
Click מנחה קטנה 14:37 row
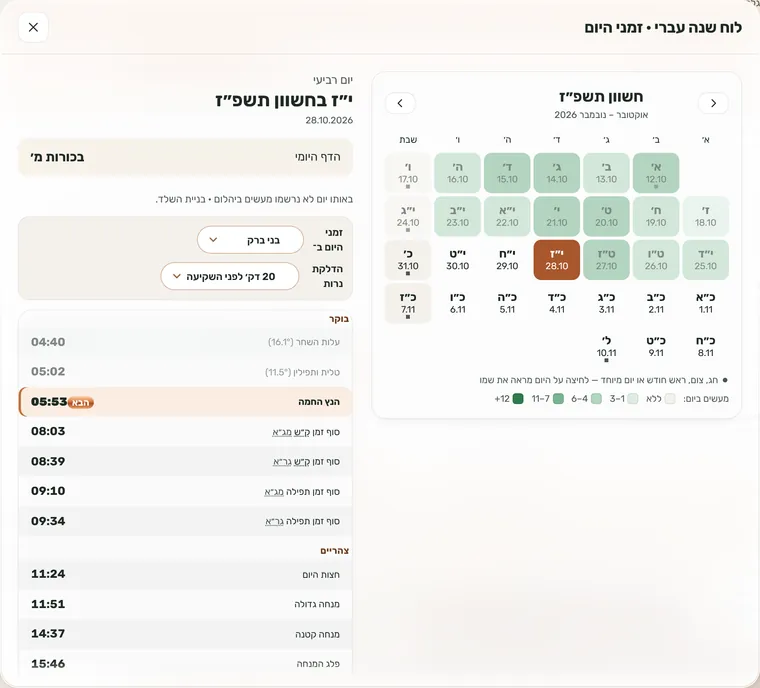185,634
